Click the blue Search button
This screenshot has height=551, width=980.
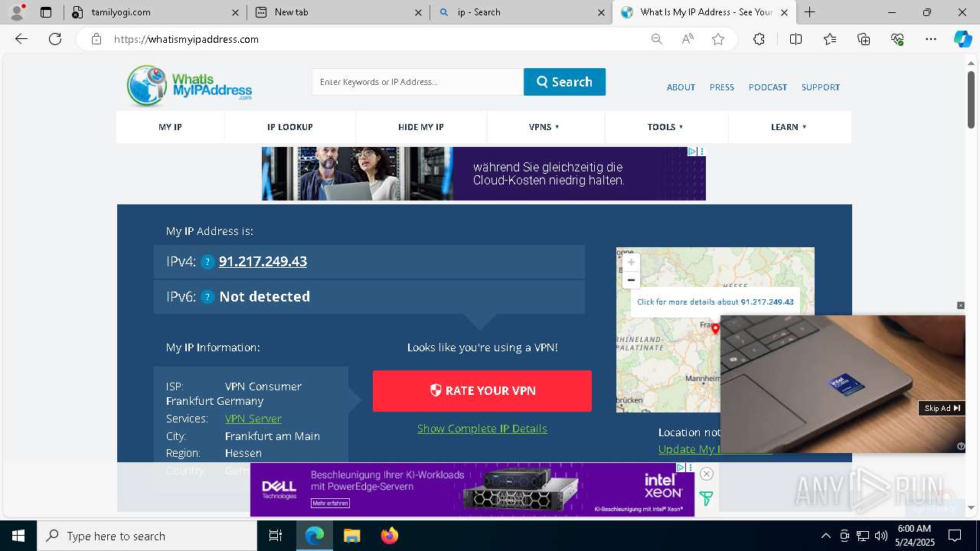(x=564, y=82)
